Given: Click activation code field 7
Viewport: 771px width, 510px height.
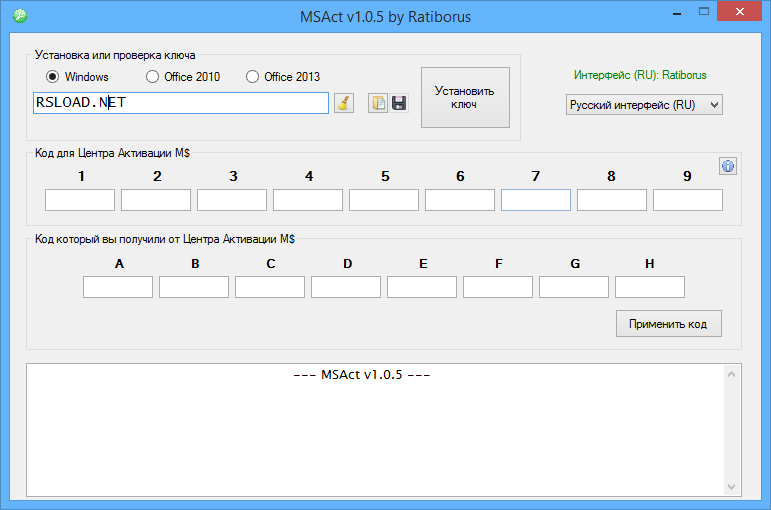Looking at the screenshot, I should (x=536, y=200).
